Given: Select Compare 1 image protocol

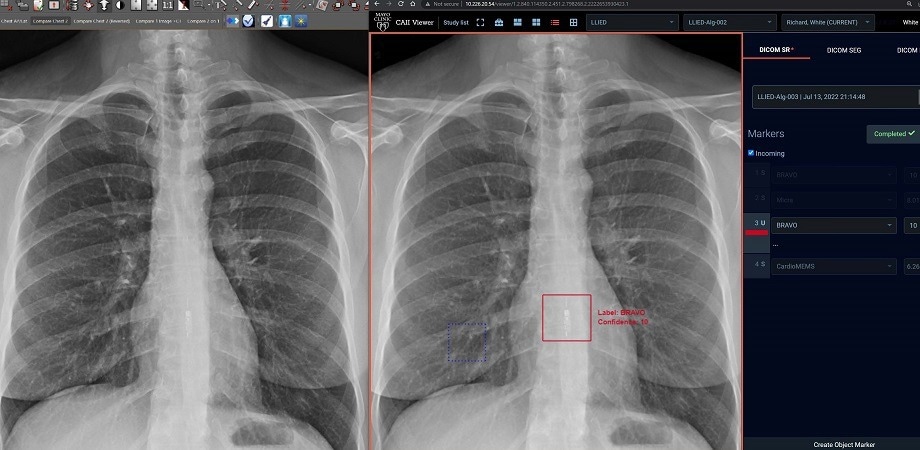Looking at the screenshot, I should (158, 21).
